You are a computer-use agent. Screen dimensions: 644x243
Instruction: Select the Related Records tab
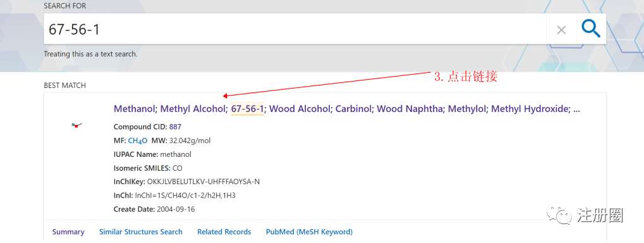[x=224, y=232]
